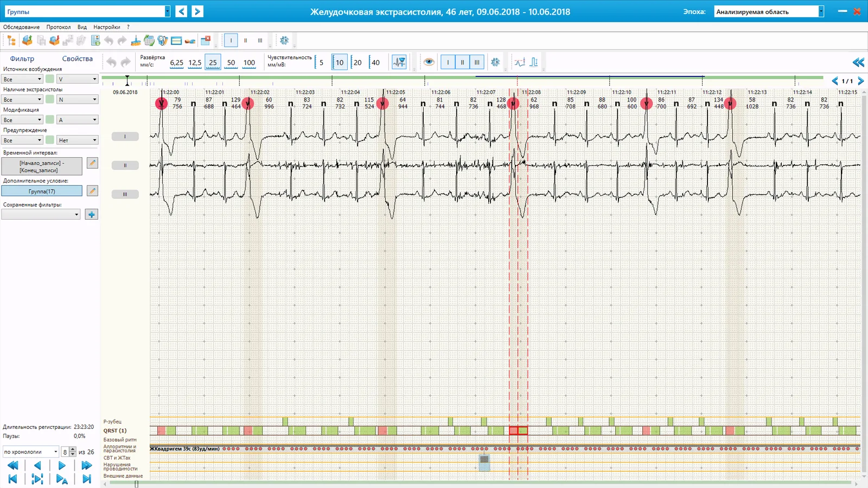Open the Протокол menu
868x488 pixels.
click(x=58, y=27)
